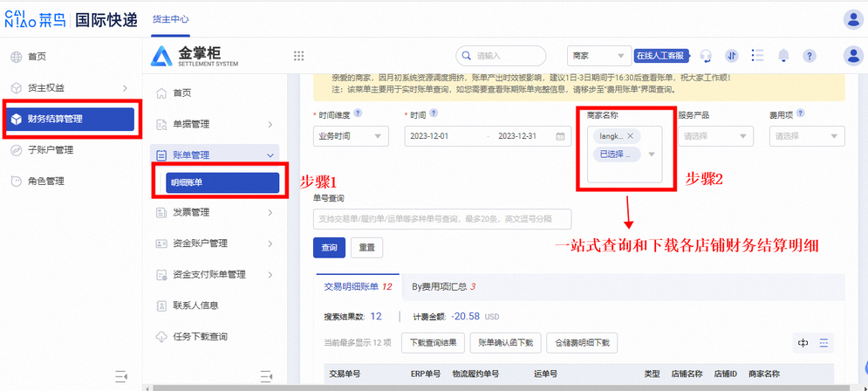Image resolution: width=868 pixels, height=391 pixels.
Task: Select the 交易明细账单 tab
Action: [x=359, y=287]
